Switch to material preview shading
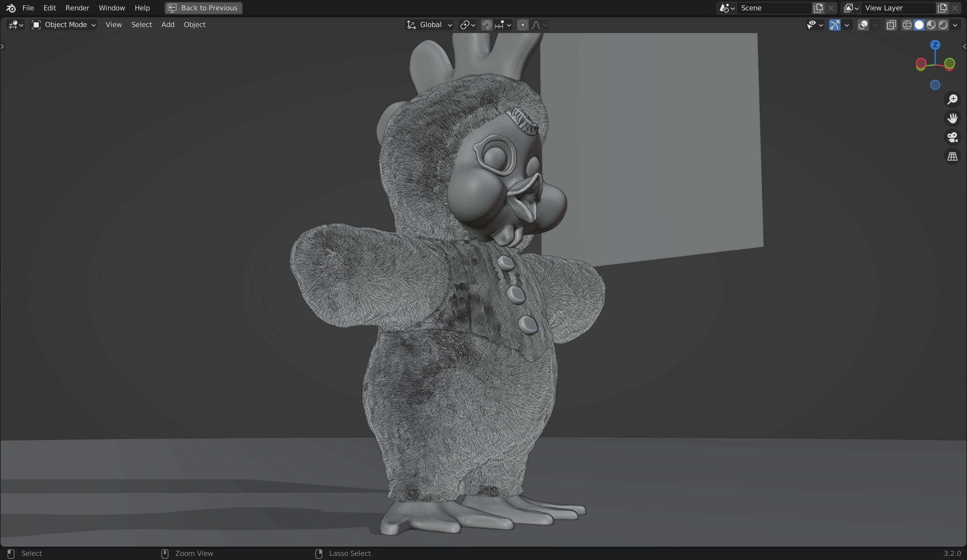Screen dimensions: 967x560 [x=931, y=25]
